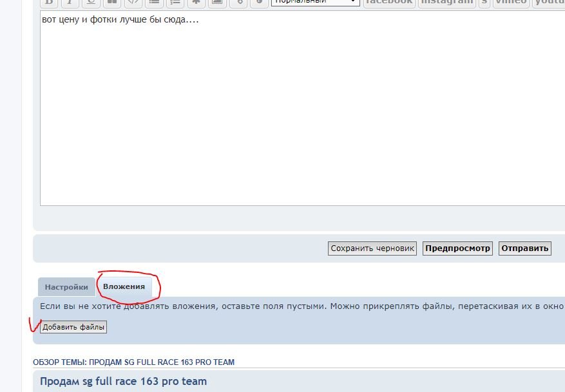Insert instagram embed tag
The image size is (565, 392).
tap(446, 3)
